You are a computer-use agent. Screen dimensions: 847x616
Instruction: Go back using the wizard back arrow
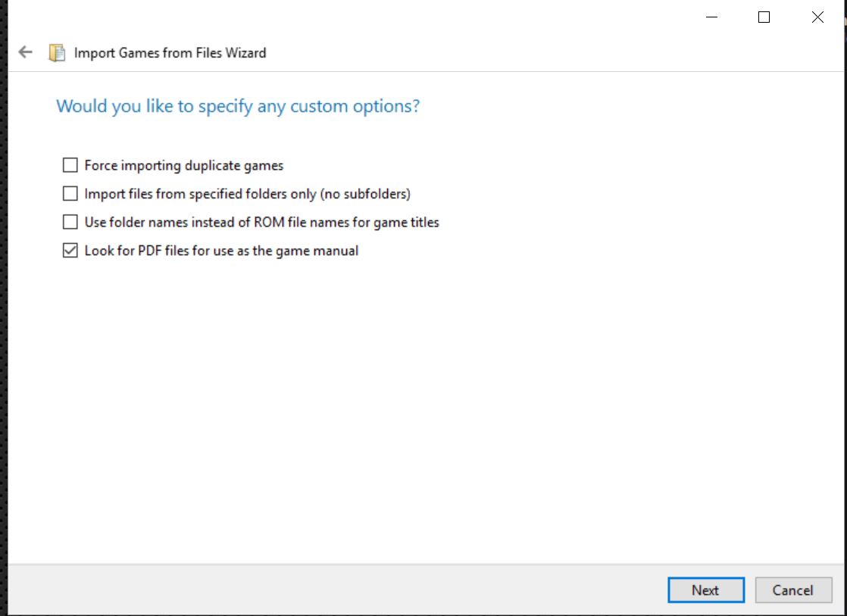(x=26, y=52)
